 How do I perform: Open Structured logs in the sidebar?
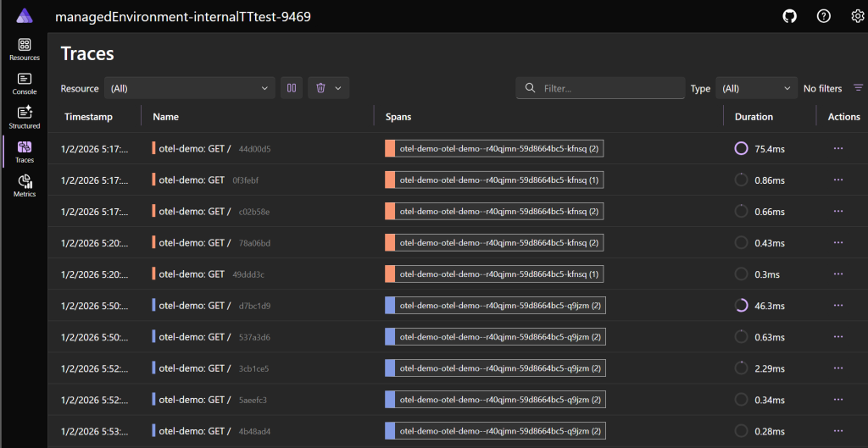tap(24, 118)
